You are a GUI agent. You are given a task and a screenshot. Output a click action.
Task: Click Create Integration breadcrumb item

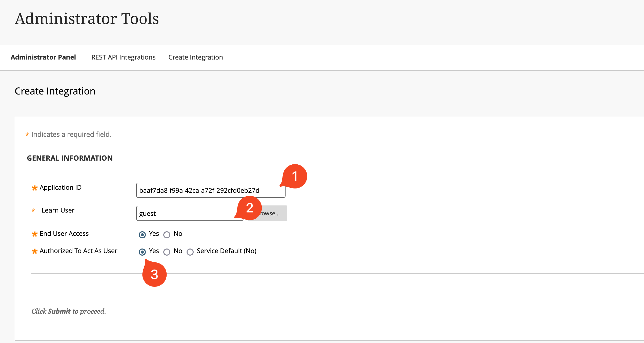195,57
